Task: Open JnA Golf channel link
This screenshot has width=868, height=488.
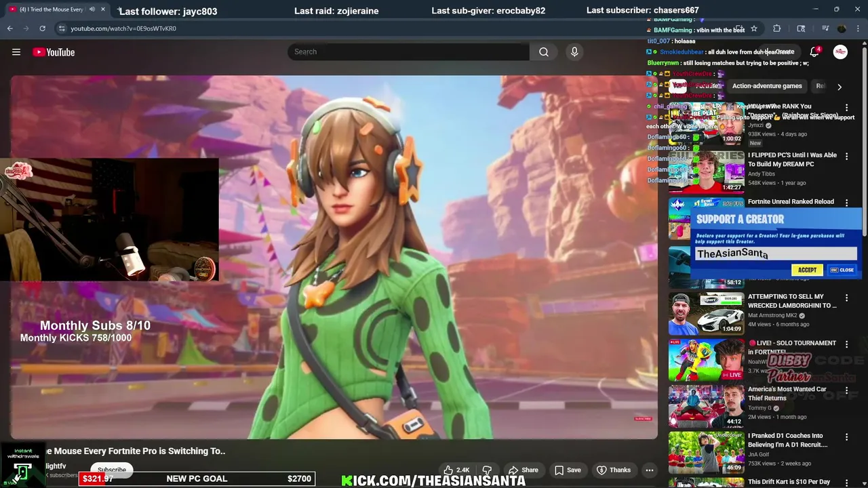Action: [x=759, y=454]
